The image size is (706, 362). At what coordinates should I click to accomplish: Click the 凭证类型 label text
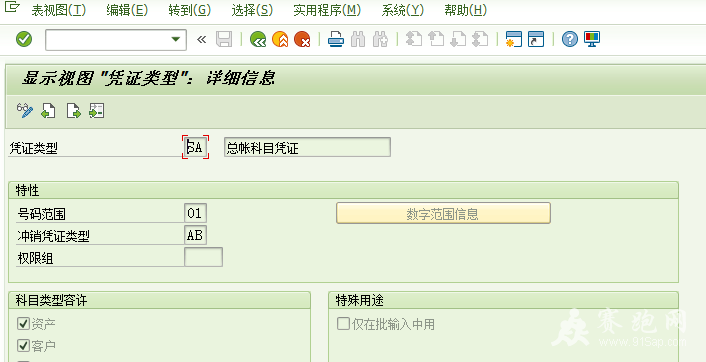(x=33, y=148)
